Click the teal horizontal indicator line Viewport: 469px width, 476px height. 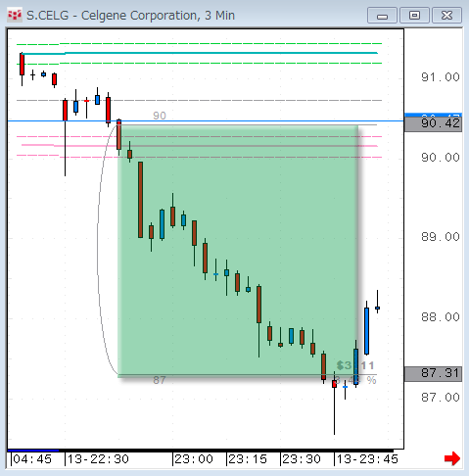click(x=200, y=53)
